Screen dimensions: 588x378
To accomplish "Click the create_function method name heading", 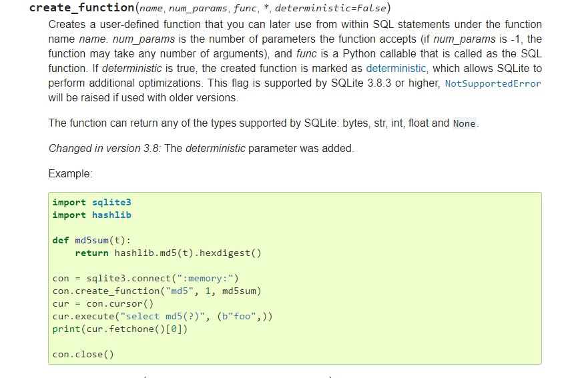I will (83, 8).
